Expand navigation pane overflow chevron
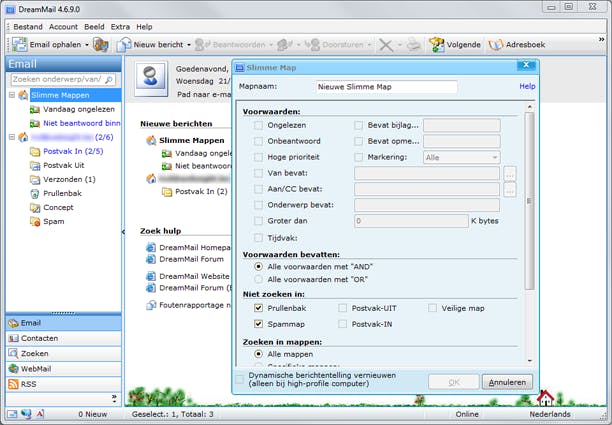612x425 pixels. pos(114,397)
